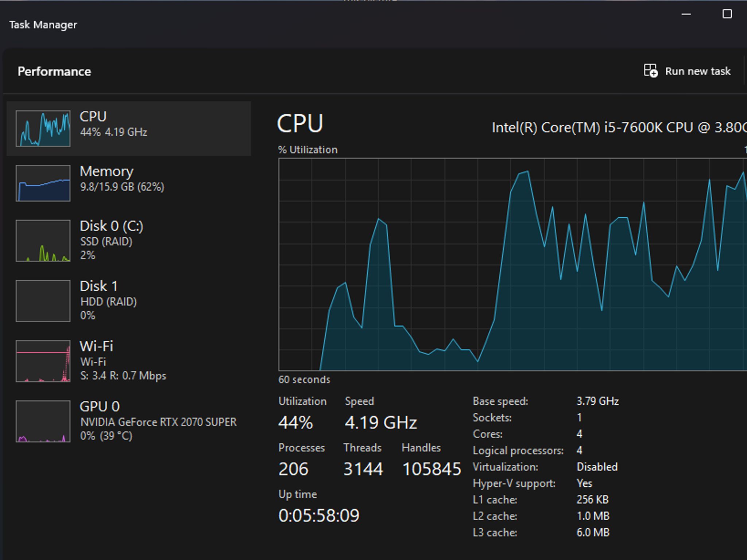This screenshot has height=560, width=747.
Task: Click the "SSD (RAID)" label under Disk 0
Action: (106, 241)
